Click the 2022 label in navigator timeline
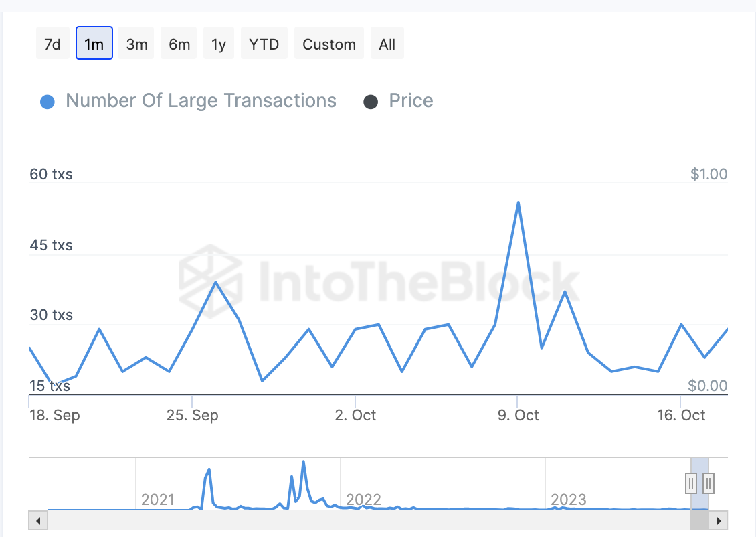 pyautogui.click(x=363, y=500)
